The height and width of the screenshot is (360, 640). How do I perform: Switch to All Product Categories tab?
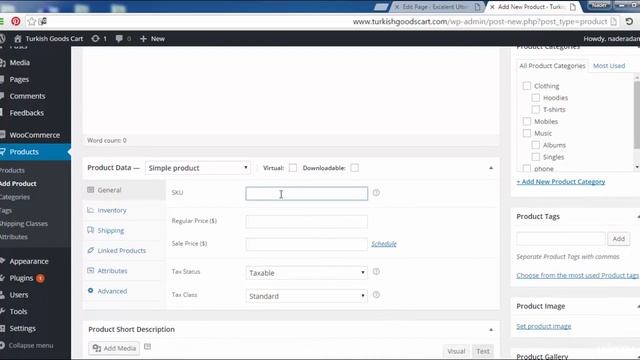pyautogui.click(x=552, y=66)
